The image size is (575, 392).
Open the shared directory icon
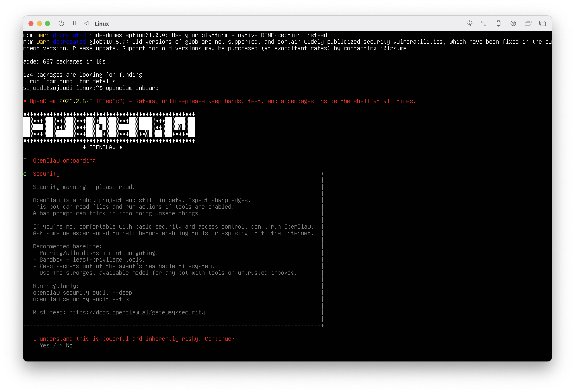click(x=528, y=24)
